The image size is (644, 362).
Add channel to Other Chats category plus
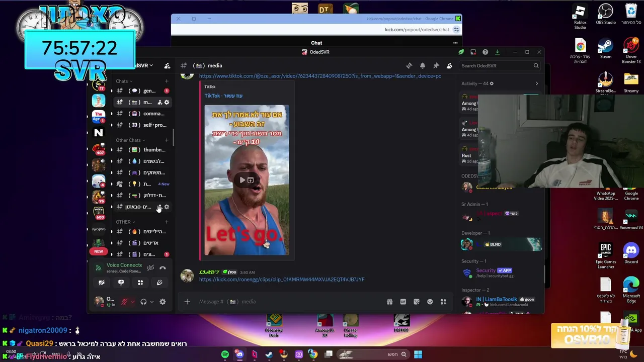tap(167, 140)
